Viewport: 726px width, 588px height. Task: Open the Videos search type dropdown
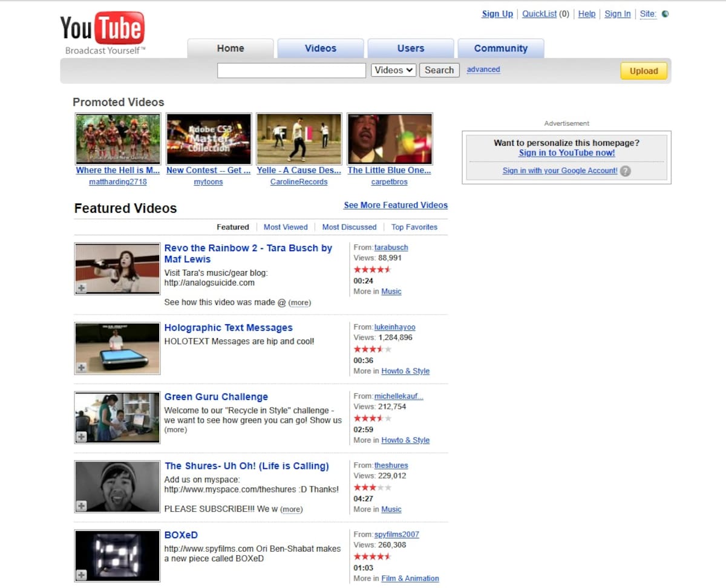coord(393,70)
